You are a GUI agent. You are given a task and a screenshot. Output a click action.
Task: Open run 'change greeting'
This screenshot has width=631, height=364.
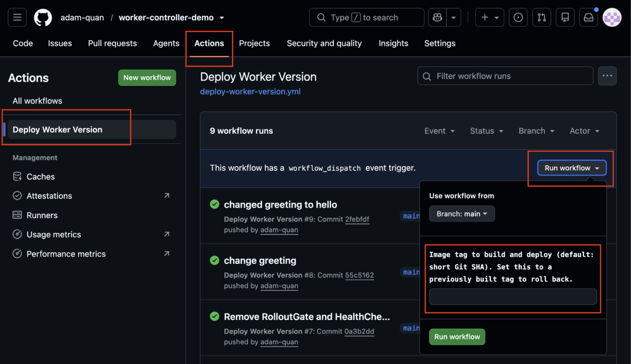coord(260,261)
